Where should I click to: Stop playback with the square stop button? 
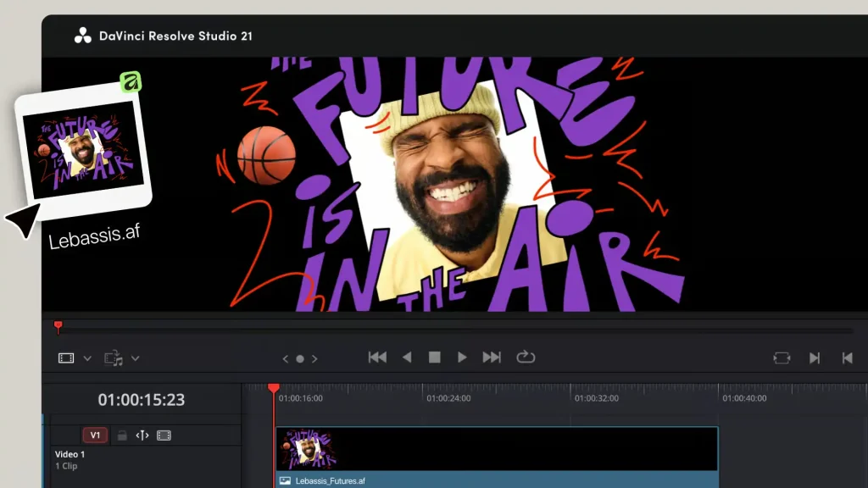pyautogui.click(x=434, y=358)
